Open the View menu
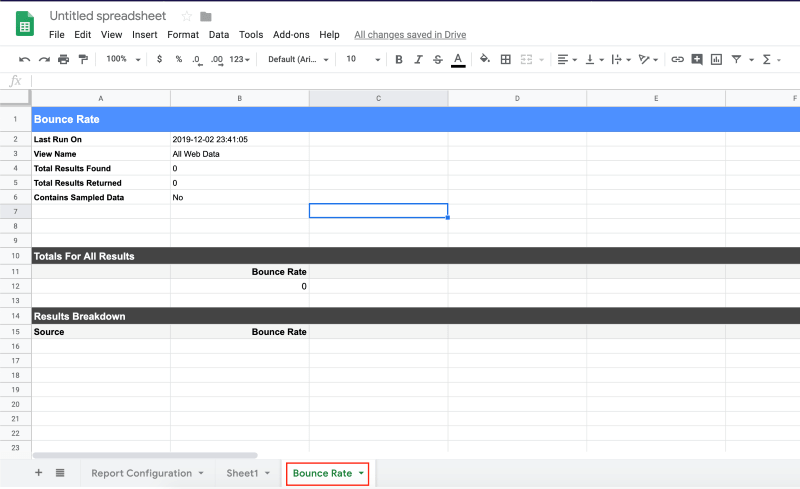800x489 pixels. click(x=111, y=35)
